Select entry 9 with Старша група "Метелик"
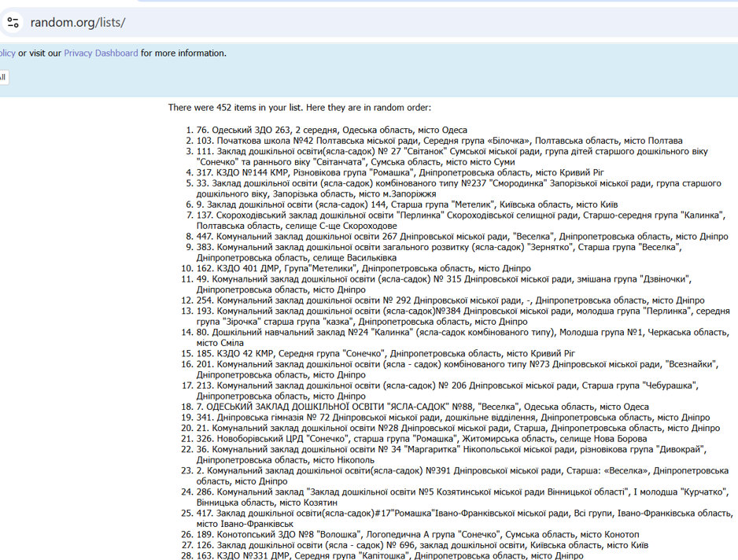Viewport: 738px width, 560px height. click(407, 204)
